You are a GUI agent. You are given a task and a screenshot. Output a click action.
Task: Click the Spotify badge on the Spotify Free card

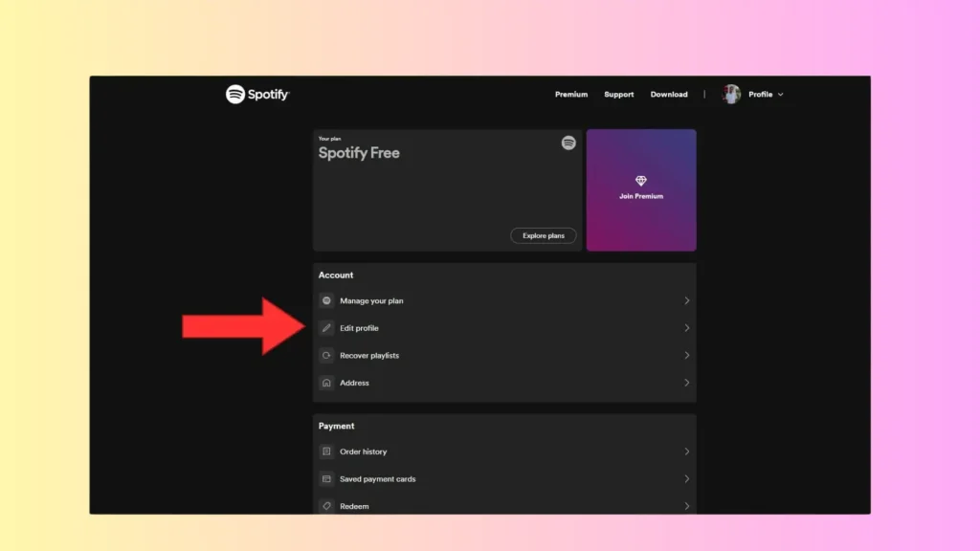point(568,142)
